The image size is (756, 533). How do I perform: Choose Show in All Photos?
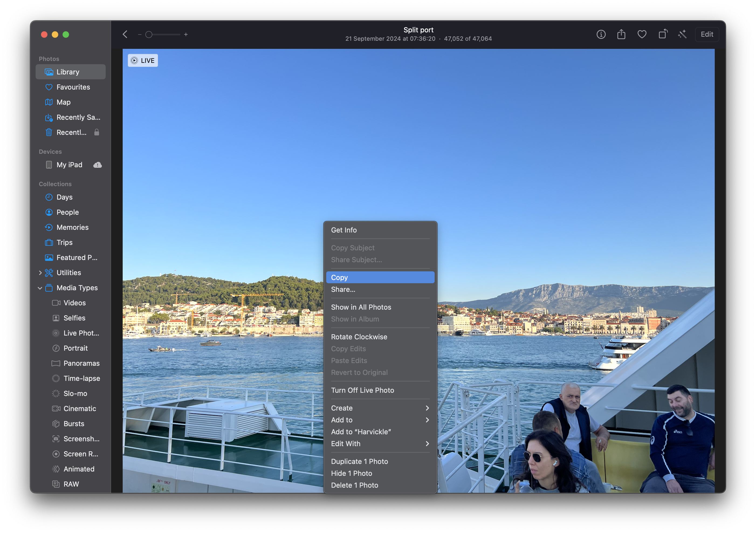pyautogui.click(x=380, y=307)
